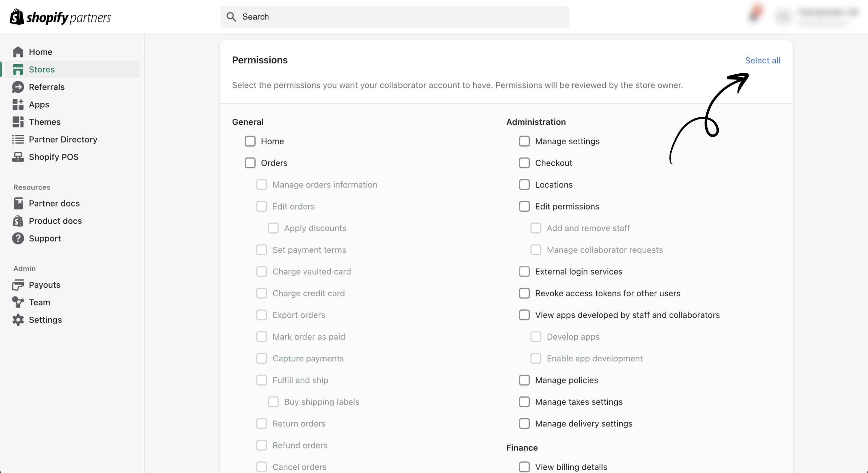Click the Home house icon in sidebar

(x=18, y=52)
